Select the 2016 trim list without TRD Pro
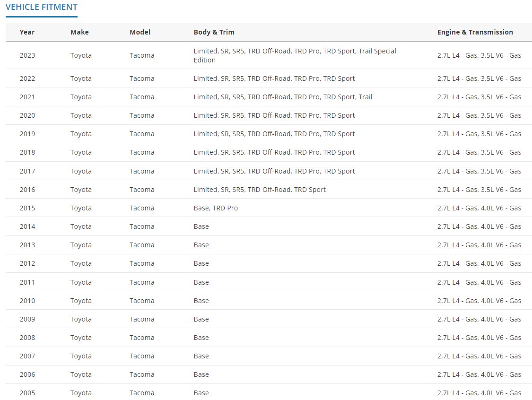Image resolution: width=532 pixels, height=400 pixels. click(260, 190)
